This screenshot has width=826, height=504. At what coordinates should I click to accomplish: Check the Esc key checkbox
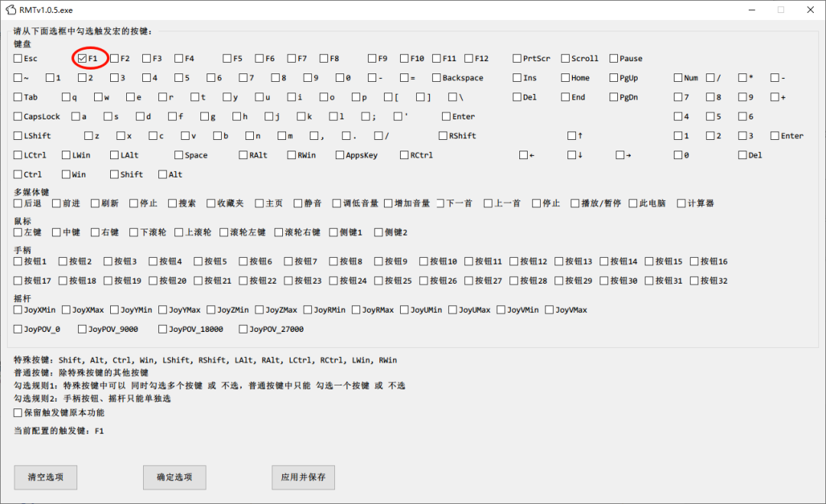coord(18,58)
